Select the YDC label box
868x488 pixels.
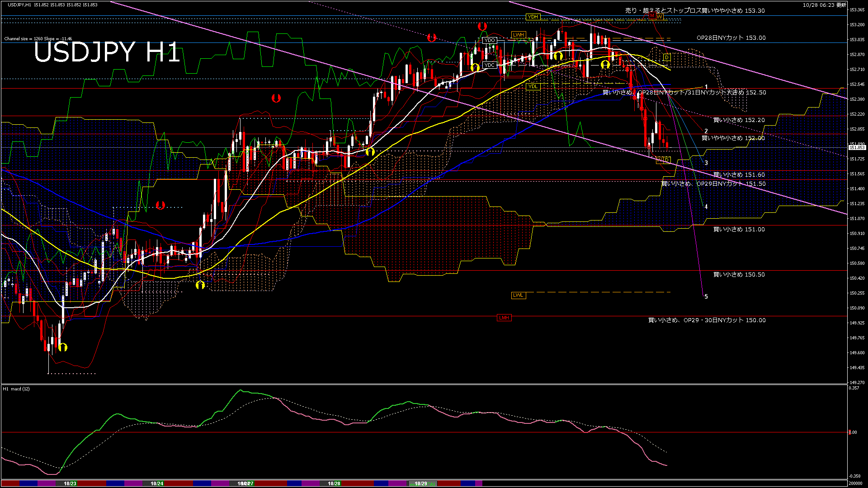click(489, 65)
